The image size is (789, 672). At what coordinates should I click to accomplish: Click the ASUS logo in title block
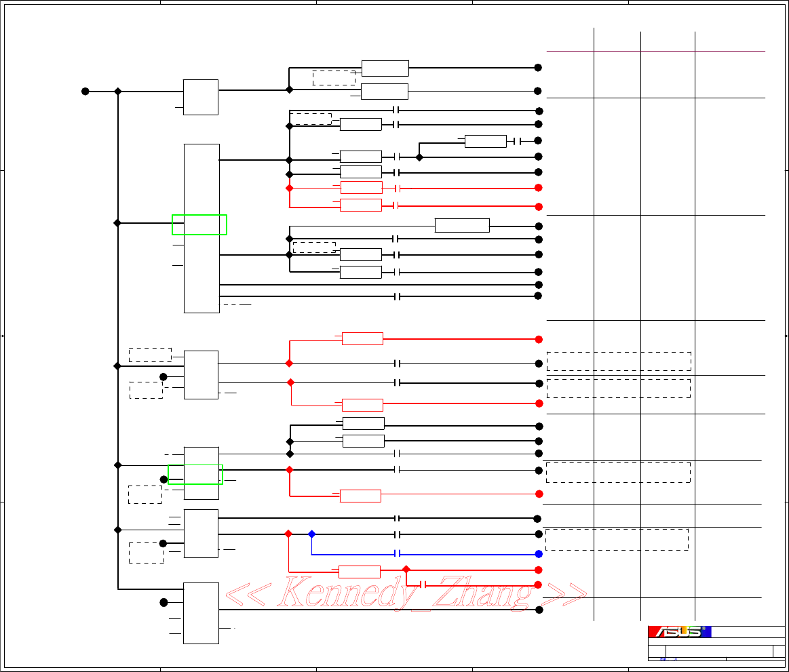(679, 632)
